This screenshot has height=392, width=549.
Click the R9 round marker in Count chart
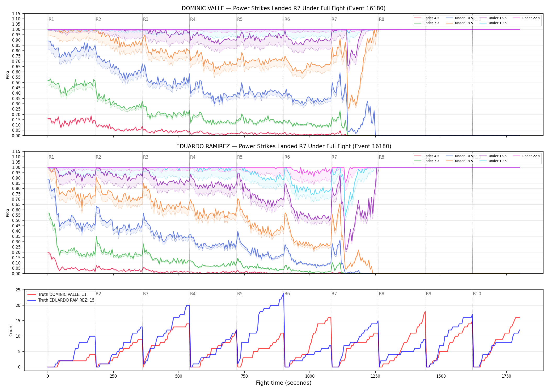tap(428, 294)
